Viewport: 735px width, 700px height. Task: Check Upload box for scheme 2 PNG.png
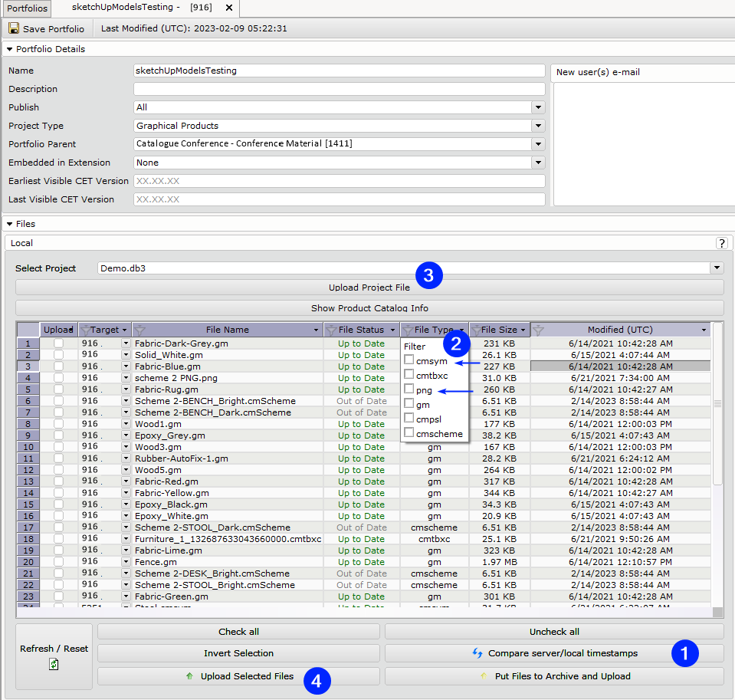pyautogui.click(x=58, y=378)
